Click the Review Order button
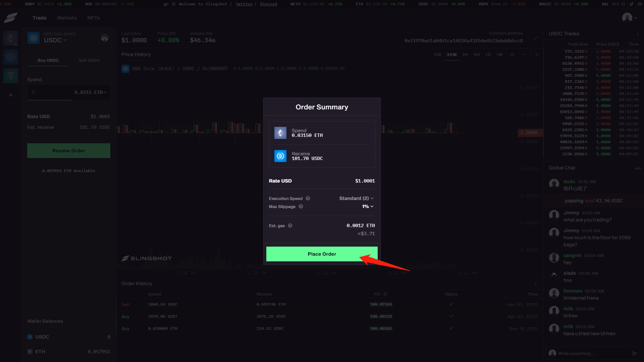 [69, 151]
